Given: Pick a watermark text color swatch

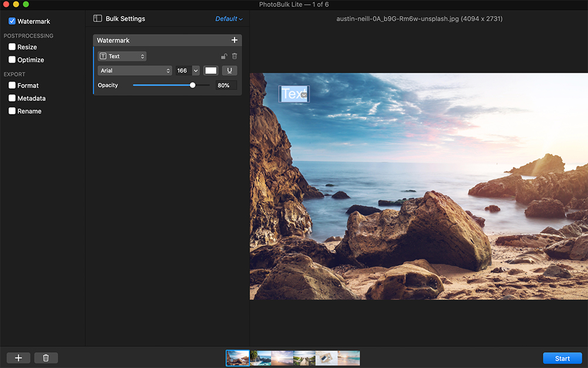Looking at the screenshot, I should (x=211, y=70).
